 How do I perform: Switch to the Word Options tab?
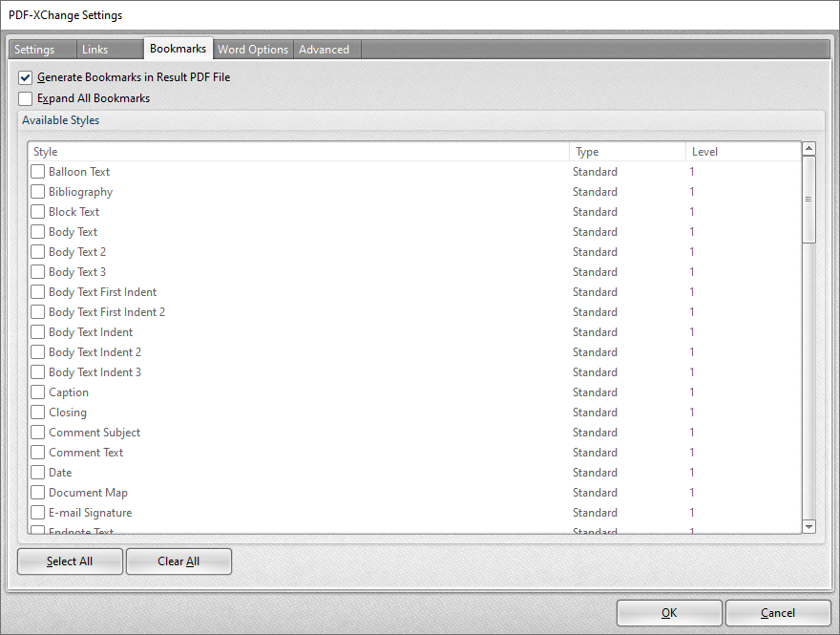click(252, 49)
